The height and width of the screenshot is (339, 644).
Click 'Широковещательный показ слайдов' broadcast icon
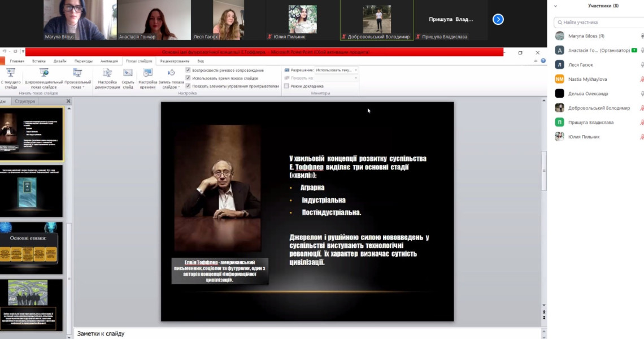(43, 73)
